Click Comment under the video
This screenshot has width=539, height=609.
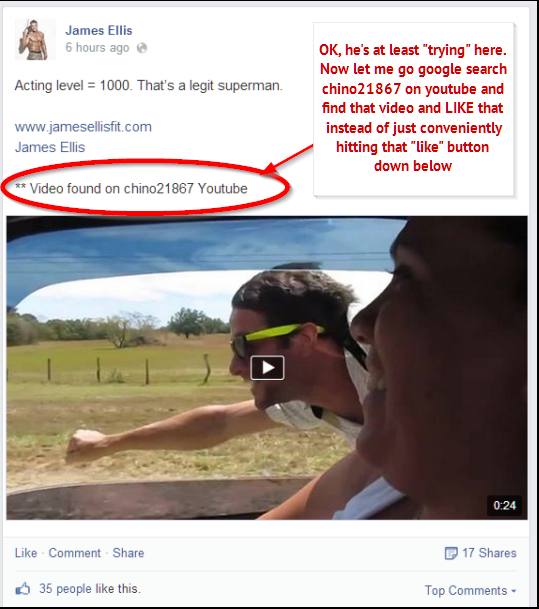(74, 553)
